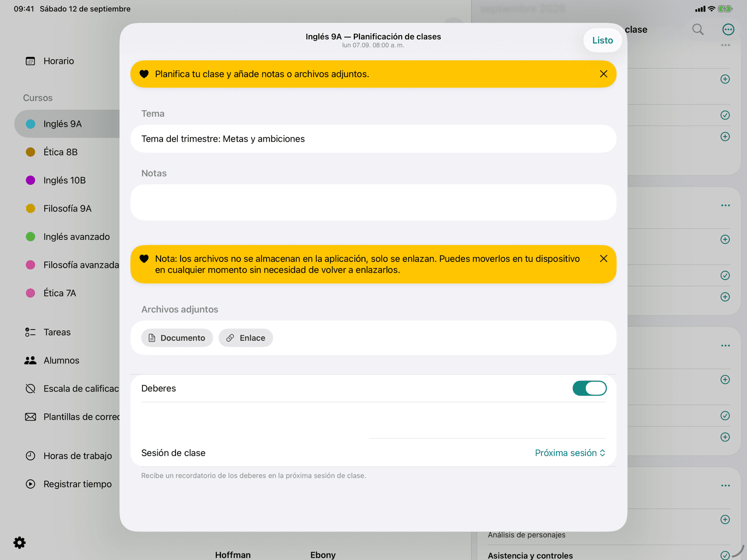Open settings with the gear icon
The image size is (747, 560).
tap(20, 543)
